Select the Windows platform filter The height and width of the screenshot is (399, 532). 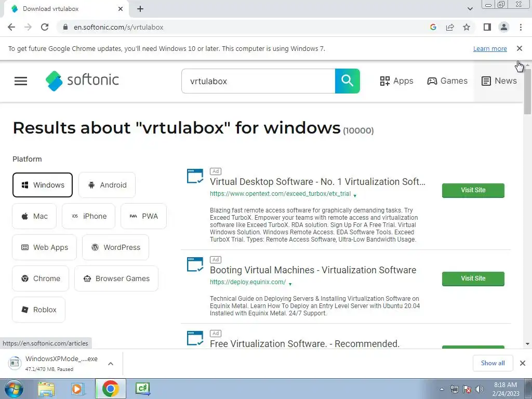pyautogui.click(x=43, y=185)
